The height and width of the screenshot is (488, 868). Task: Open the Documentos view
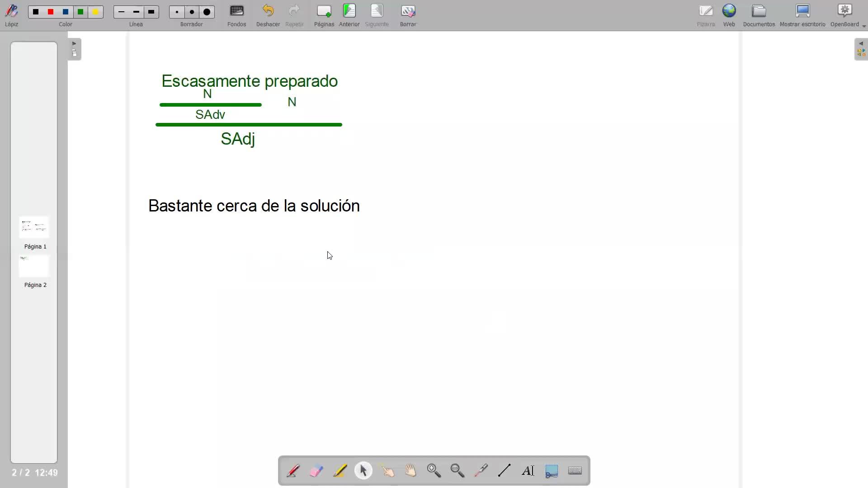[759, 15]
